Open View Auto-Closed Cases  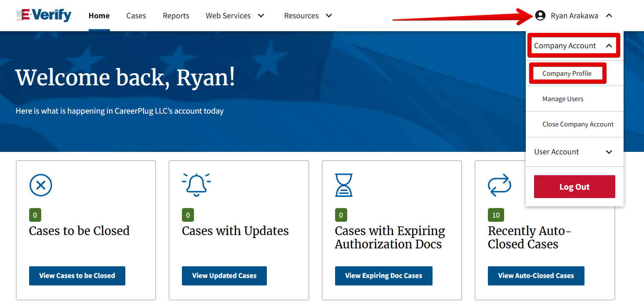click(x=536, y=275)
